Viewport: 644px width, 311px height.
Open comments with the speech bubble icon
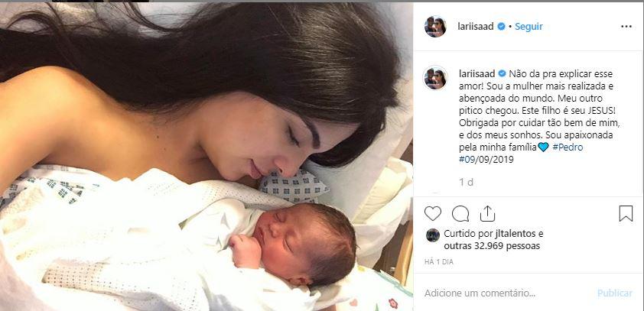point(460,214)
